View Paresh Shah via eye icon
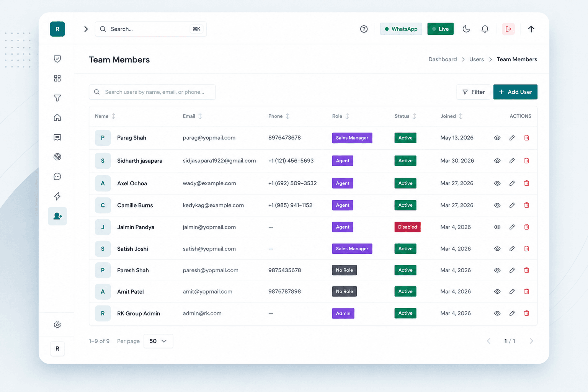 pyautogui.click(x=497, y=270)
